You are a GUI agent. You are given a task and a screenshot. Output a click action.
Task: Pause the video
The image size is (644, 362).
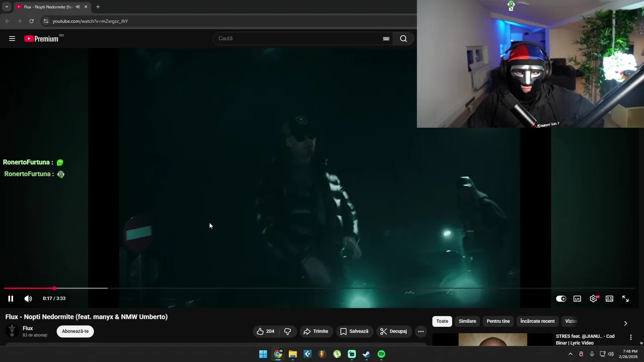tap(11, 299)
